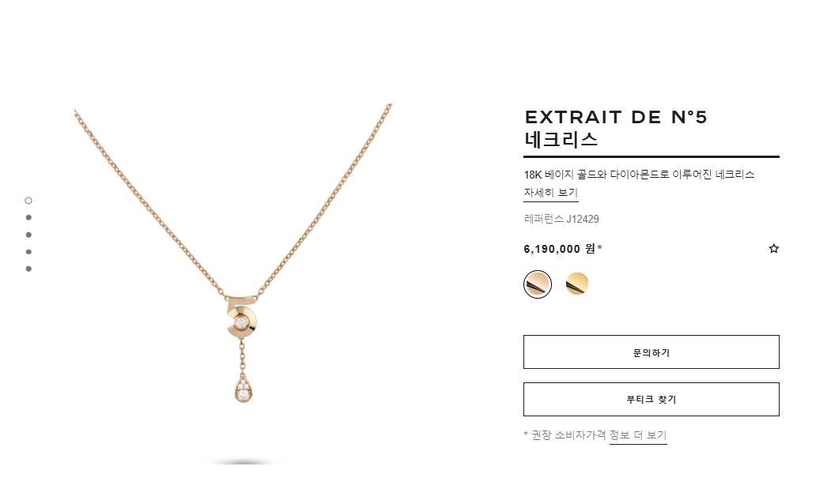831x504 pixels.
Task: View last image using fifth carousel dot
Action: coord(28,269)
